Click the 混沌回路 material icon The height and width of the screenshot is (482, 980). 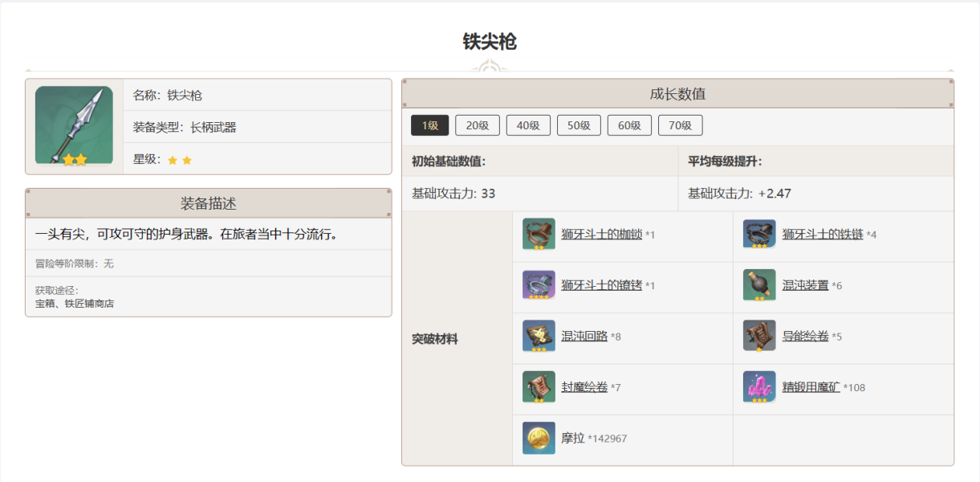click(539, 336)
